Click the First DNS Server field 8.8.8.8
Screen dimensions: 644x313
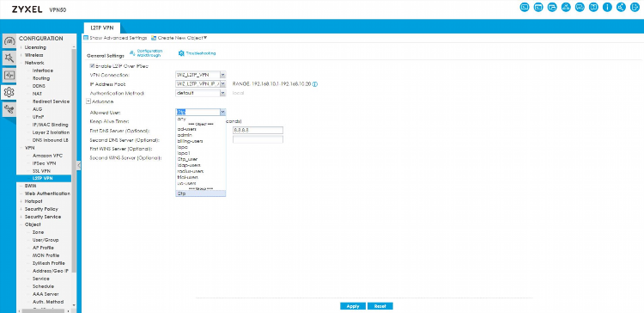258,131
